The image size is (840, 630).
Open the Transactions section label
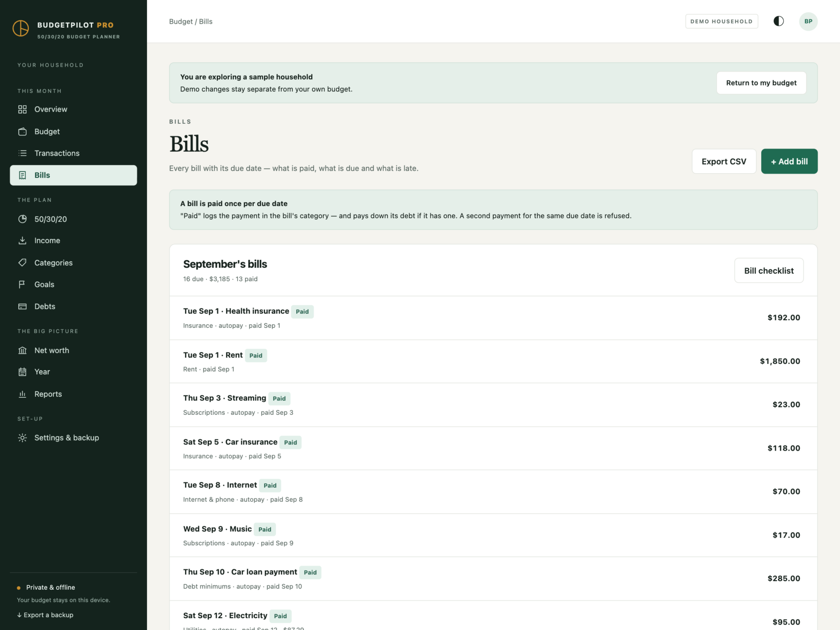click(57, 153)
